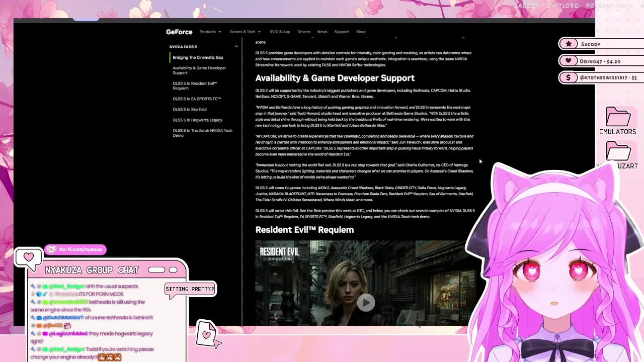
Task: Collapse the NVIDIA DLSS 5 sidebar section
Action: (x=236, y=47)
